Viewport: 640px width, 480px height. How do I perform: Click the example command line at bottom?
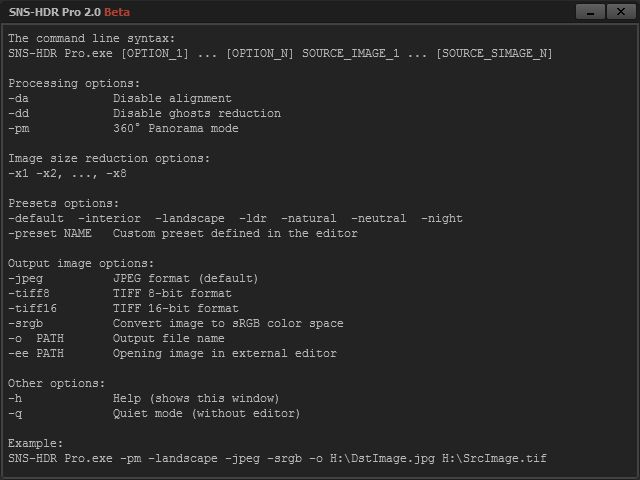click(278, 458)
